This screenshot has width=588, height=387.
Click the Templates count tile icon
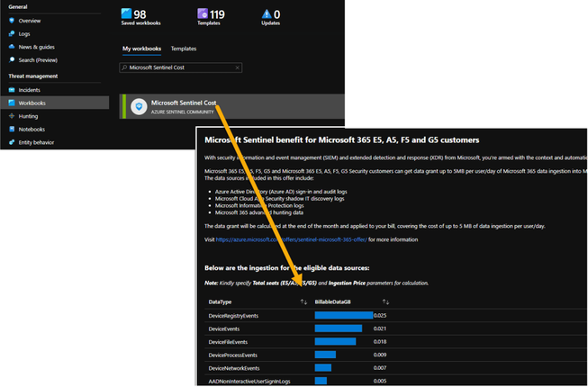coord(203,13)
